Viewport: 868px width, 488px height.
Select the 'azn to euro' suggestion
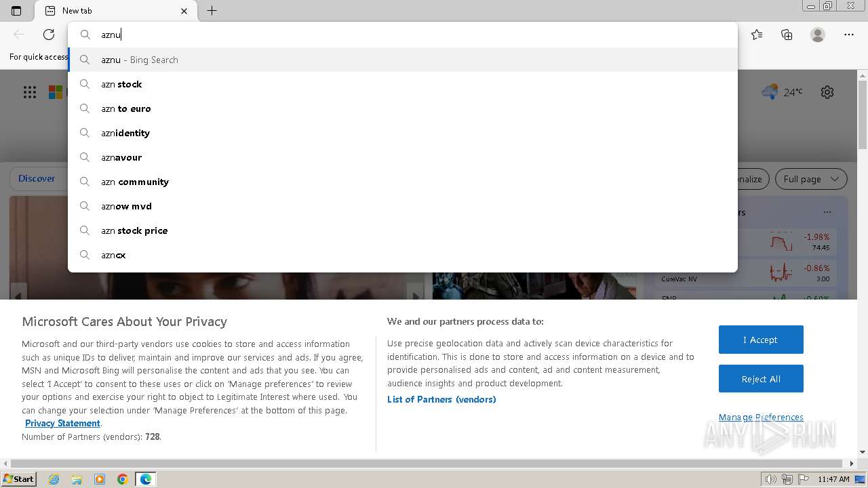point(403,108)
